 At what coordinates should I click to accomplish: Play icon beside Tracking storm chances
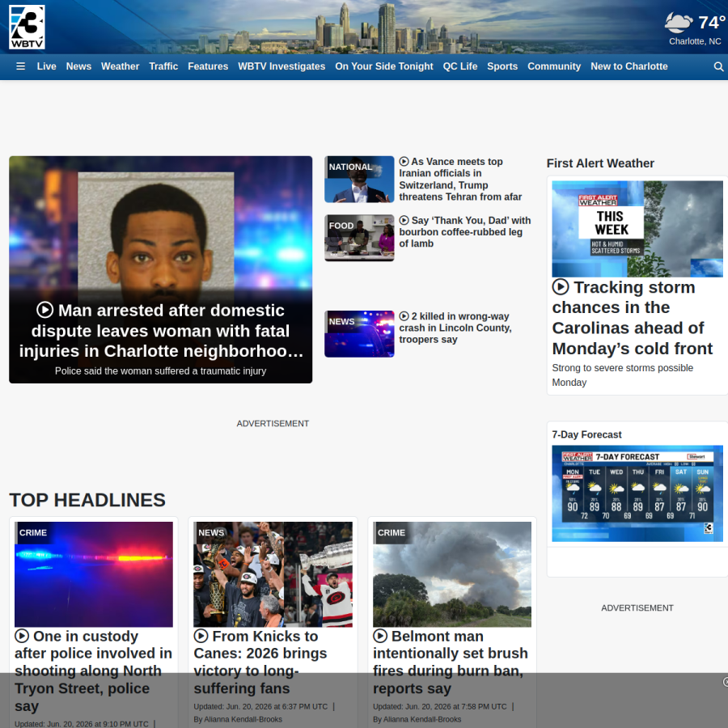561,286
